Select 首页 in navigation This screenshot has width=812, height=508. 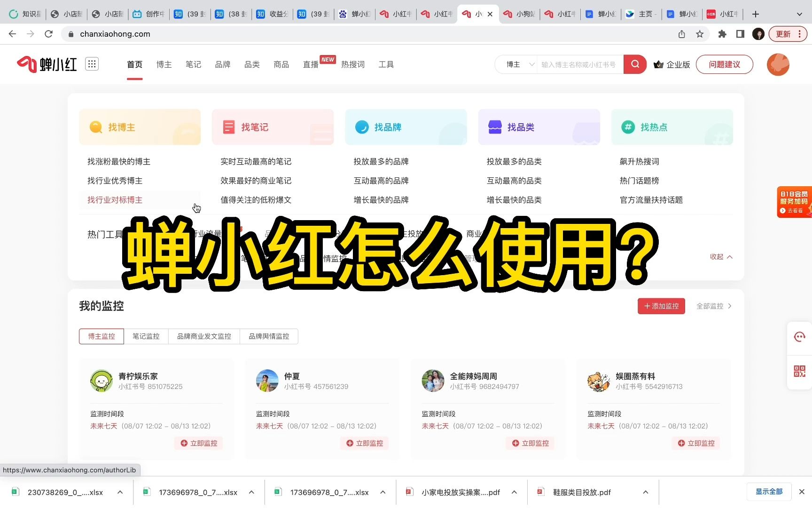pos(134,64)
